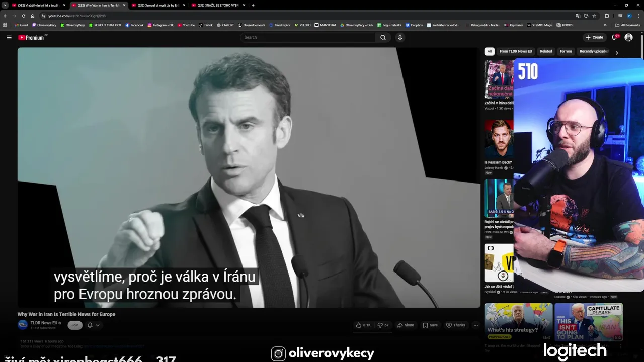Open the Facebook bookmark
644x362 pixels.
point(134,25)
